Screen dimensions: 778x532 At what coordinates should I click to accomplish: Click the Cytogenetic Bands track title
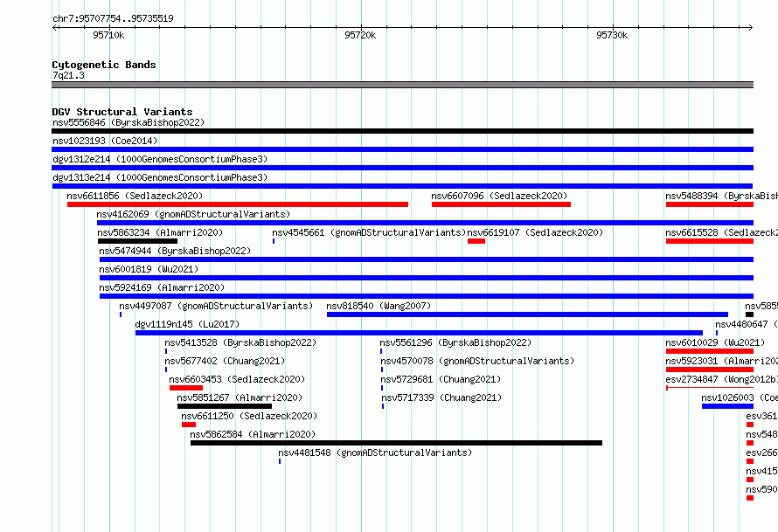104,65
